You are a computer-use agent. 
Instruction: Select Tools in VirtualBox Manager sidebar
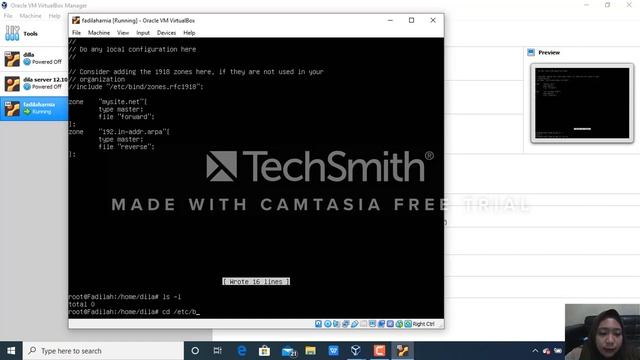tap(34, 33)
